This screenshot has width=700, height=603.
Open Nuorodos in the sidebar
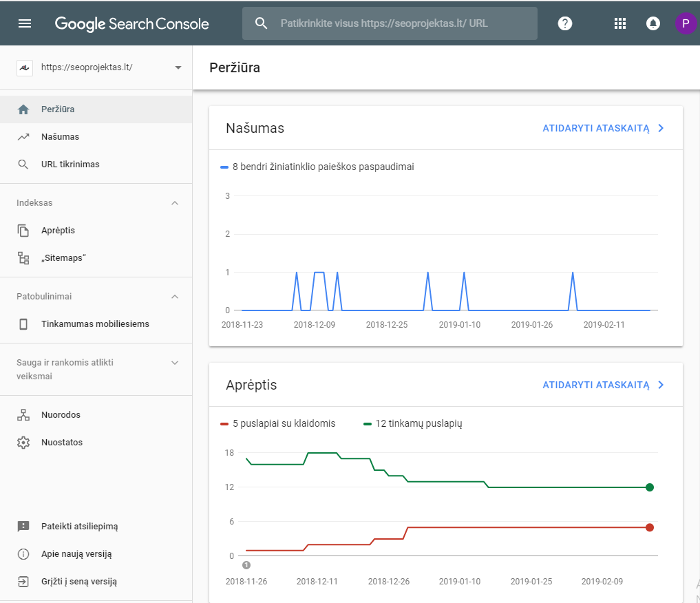[x=96, y=414]
